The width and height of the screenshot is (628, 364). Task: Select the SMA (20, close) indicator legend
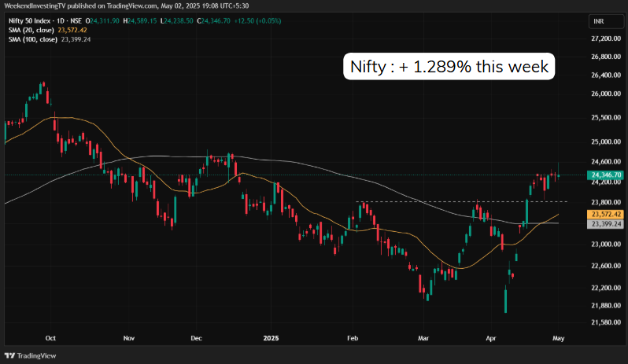coord(31,30)
